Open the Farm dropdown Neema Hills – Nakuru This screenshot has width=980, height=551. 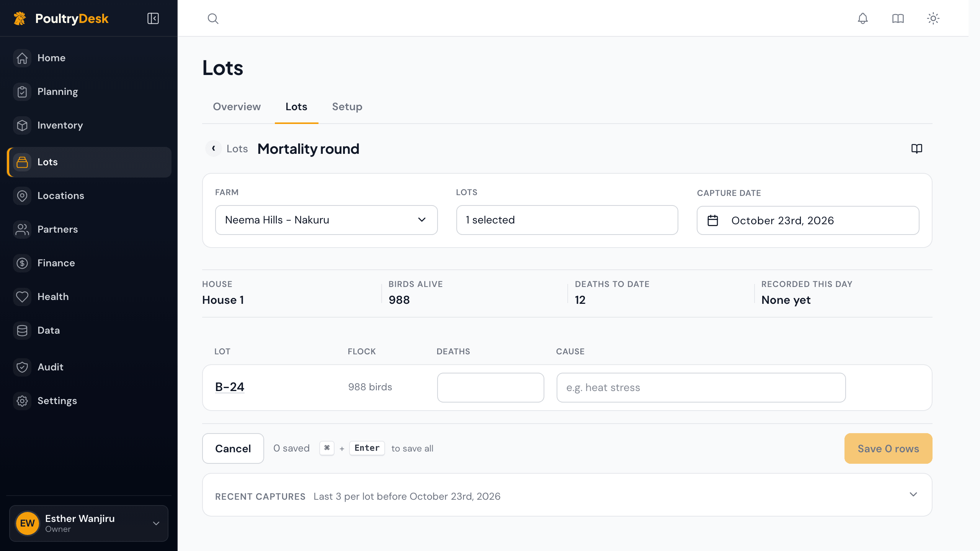(326, 220)
